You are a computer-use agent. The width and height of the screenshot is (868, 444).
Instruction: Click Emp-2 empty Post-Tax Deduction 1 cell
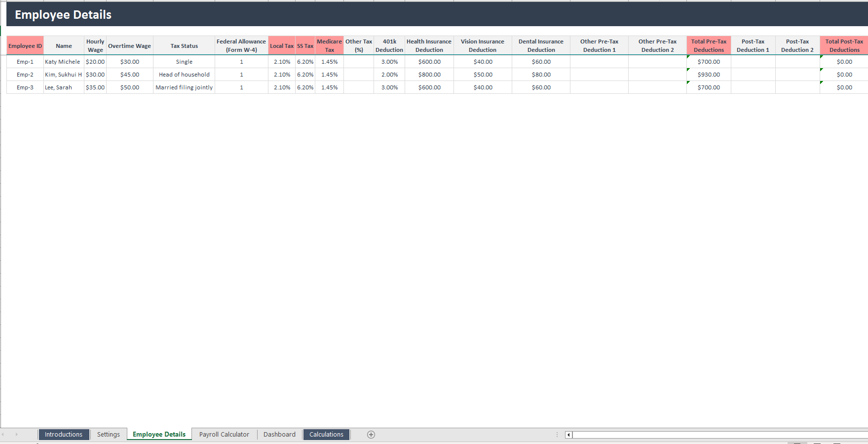click(753, 75)
